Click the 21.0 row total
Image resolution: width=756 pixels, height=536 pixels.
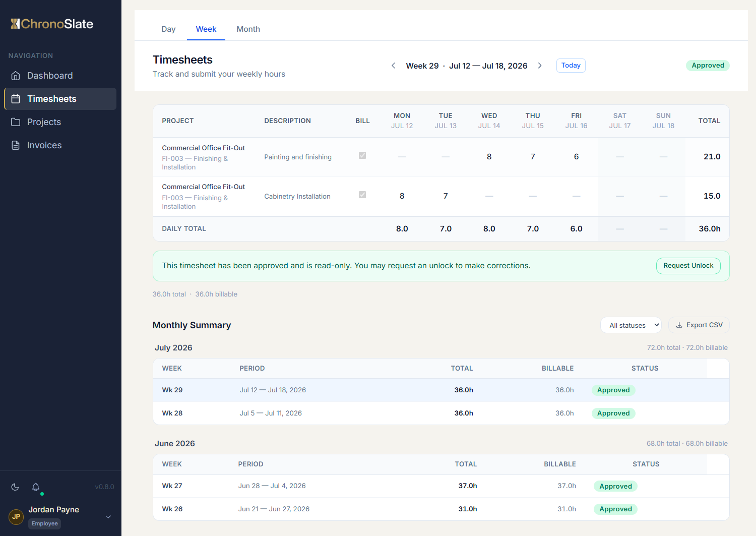coord(712,157)
